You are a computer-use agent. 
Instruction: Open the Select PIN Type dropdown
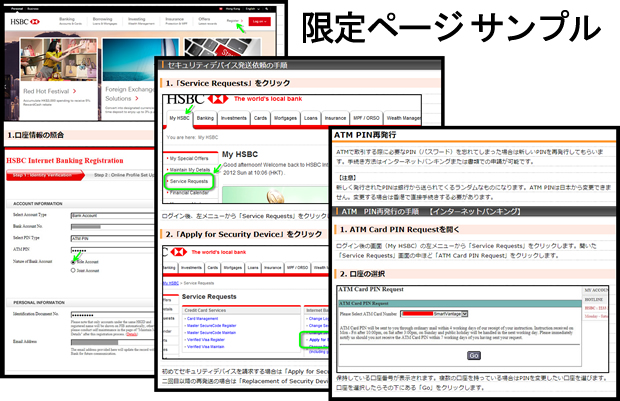click(112, 238)
